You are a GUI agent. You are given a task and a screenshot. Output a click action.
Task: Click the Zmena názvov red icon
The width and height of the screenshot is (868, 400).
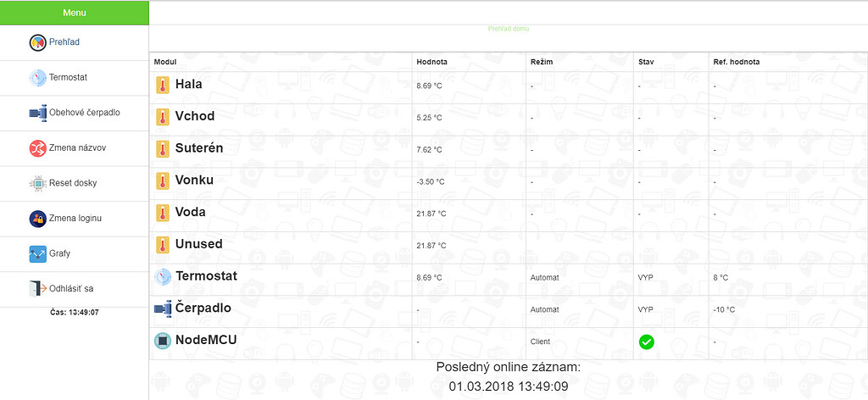coord(37,148)
